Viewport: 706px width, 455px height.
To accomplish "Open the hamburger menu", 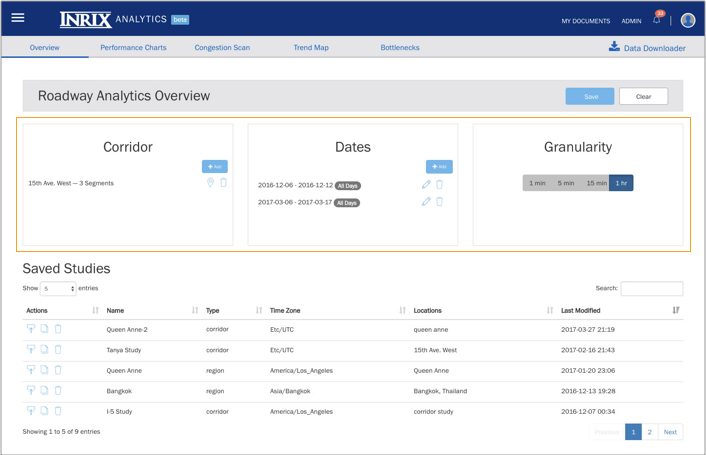I will click(x=18, y=18).
